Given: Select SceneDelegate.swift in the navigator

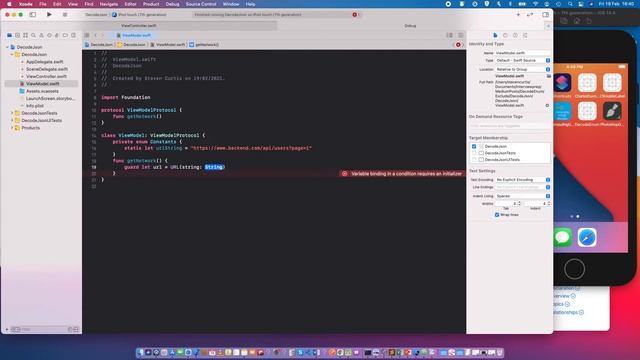Looking at the screenshot, I should (x=47, y=69).
